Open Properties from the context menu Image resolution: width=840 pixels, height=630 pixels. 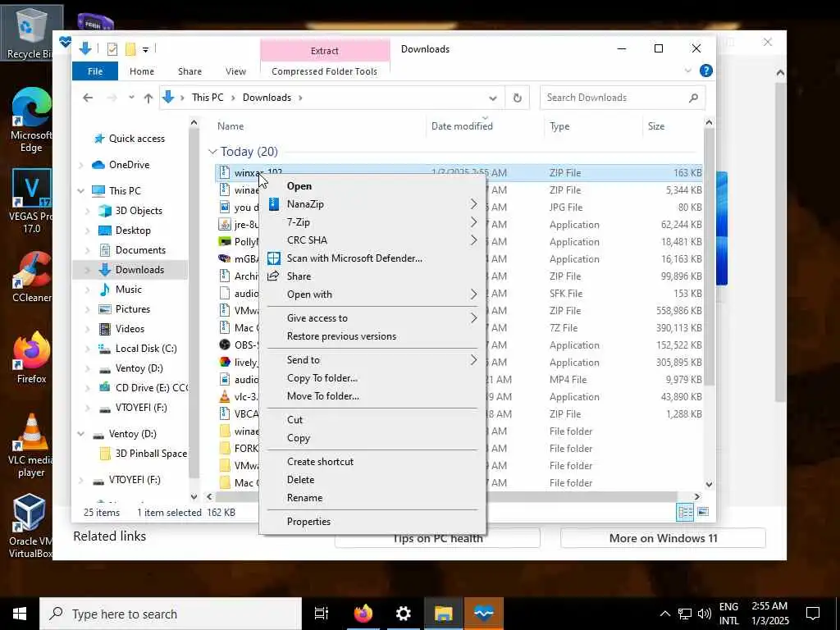click(372, 522)
